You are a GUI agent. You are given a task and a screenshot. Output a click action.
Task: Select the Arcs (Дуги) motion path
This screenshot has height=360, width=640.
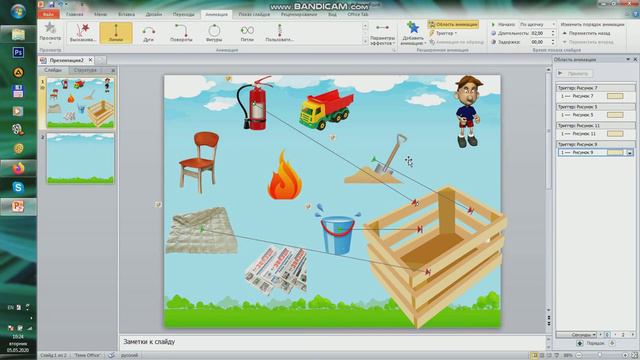click(x=149, y=33)
